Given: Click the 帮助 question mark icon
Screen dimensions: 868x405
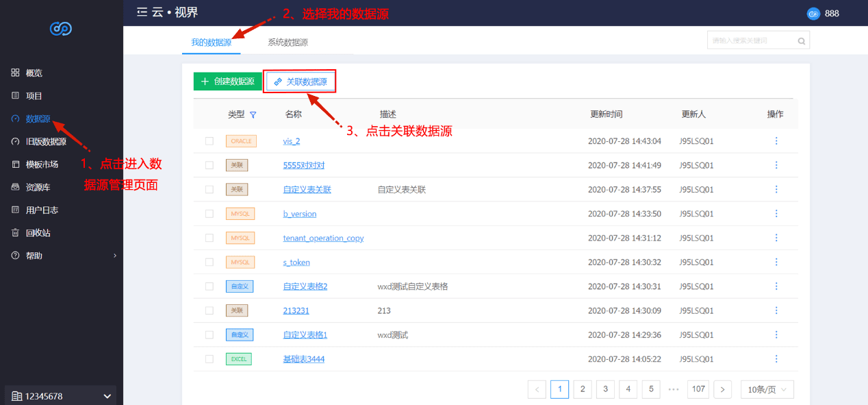Looking at the screenshot, I should tap(16, 255).
